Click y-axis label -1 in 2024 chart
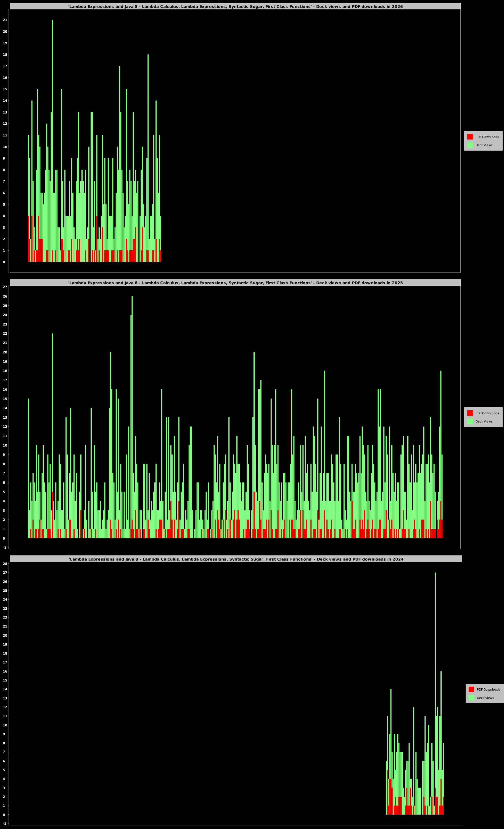 click(4, 824)
